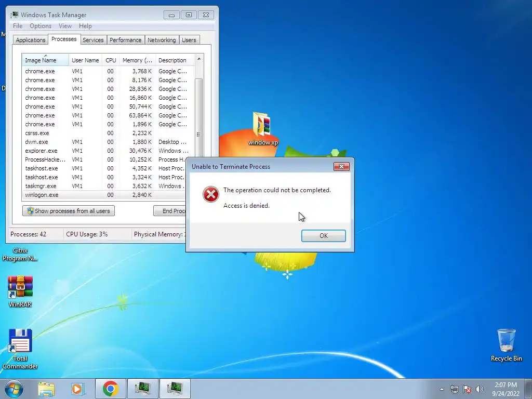Open the Action Center flag tray icon

pyautogui.click(x=467, y=389)
